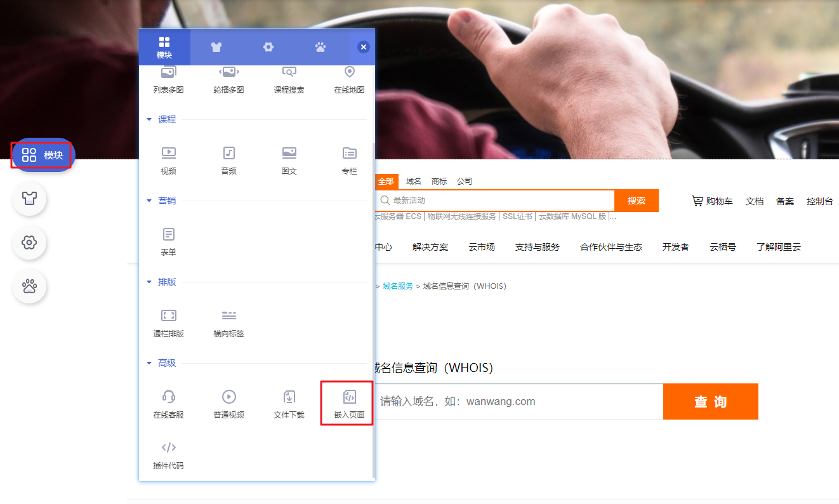Open the 购物车 shopping cart
The height and width of the screenshot is (504, 839).
click(712, 201)
